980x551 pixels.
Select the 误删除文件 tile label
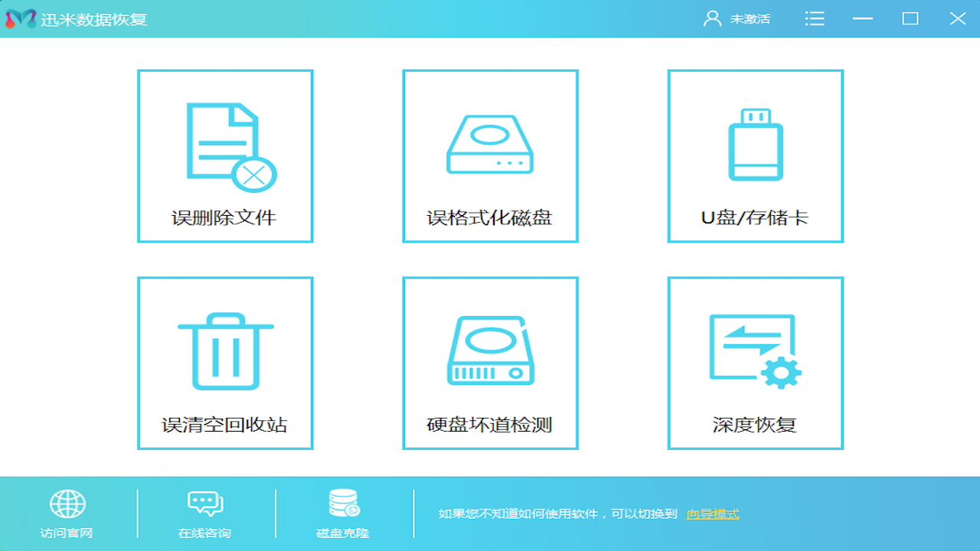225,217
